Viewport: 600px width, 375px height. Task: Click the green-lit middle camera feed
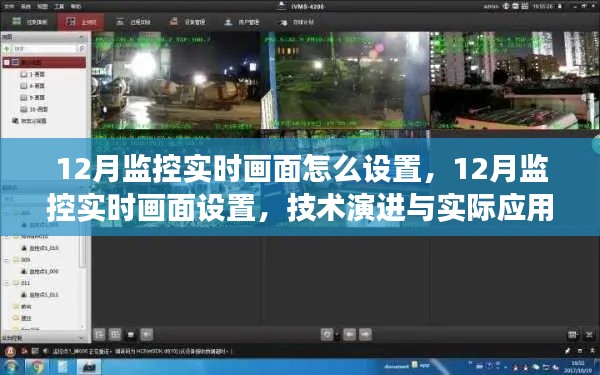coord(345,80)
